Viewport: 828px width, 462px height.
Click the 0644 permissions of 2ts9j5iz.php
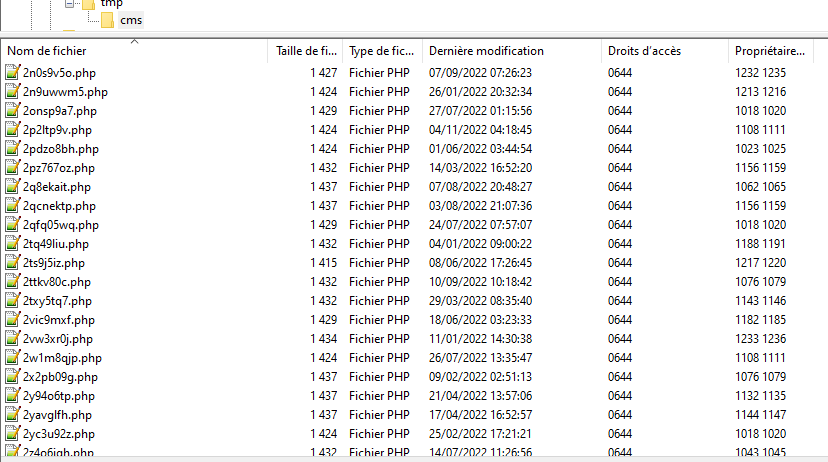[620, 262]
